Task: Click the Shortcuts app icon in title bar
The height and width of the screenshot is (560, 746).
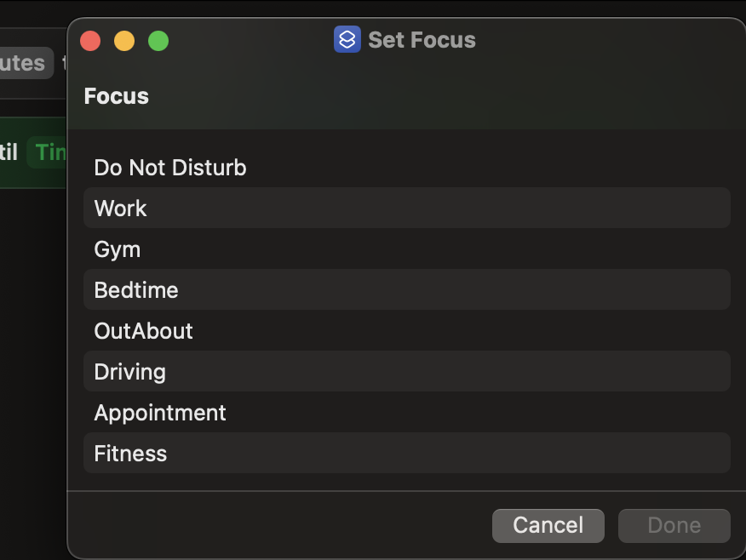Action: (347, 40)
